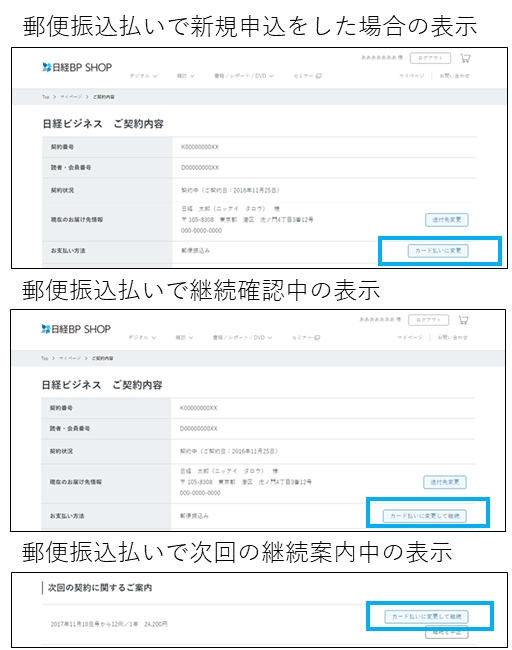This screenshot has width=512, height=650.
Task: Click ログアウト button in the 新規申込 screenshot
Action: (430, 58)
